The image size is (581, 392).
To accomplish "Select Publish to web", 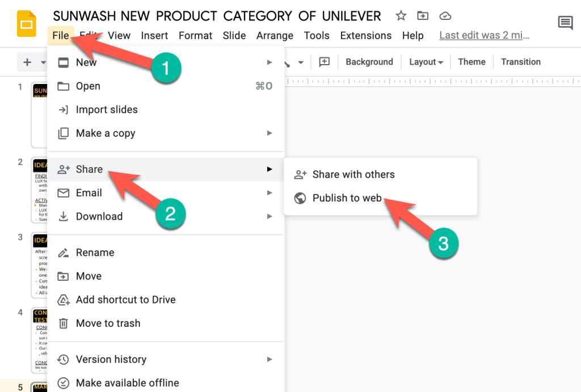I will 347,198.
